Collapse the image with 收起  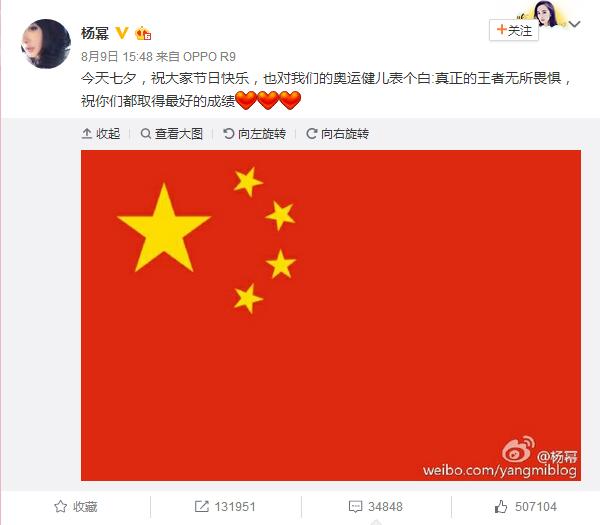pos(101,134)
